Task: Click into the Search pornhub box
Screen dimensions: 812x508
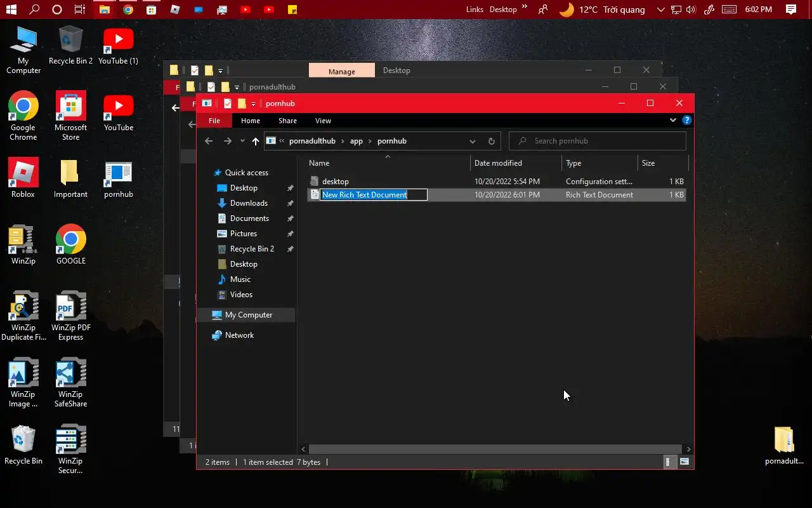Action: [x=598, y=141]
